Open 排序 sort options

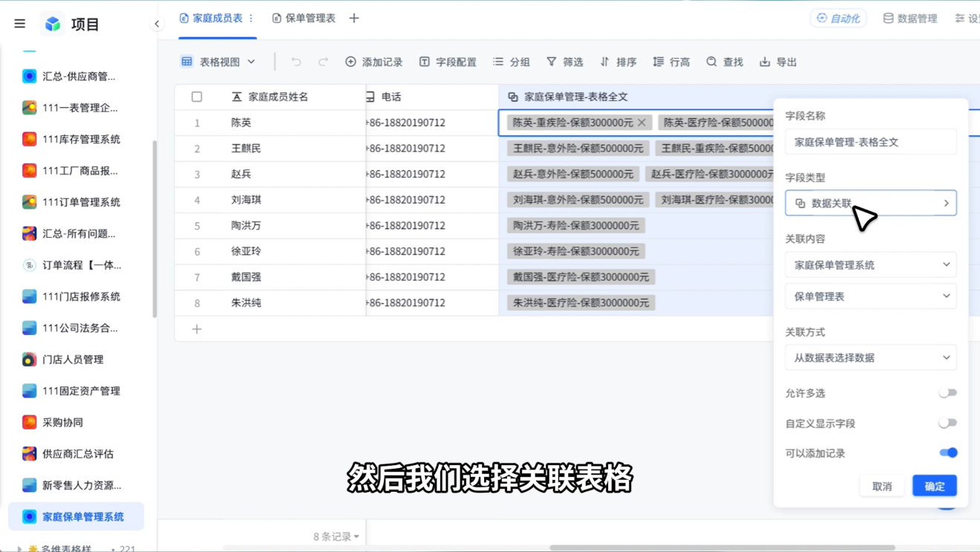(x=618, y=62)
